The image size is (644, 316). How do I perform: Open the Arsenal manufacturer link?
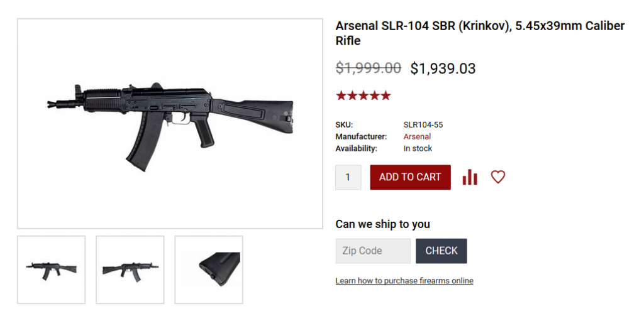(417, 136)
